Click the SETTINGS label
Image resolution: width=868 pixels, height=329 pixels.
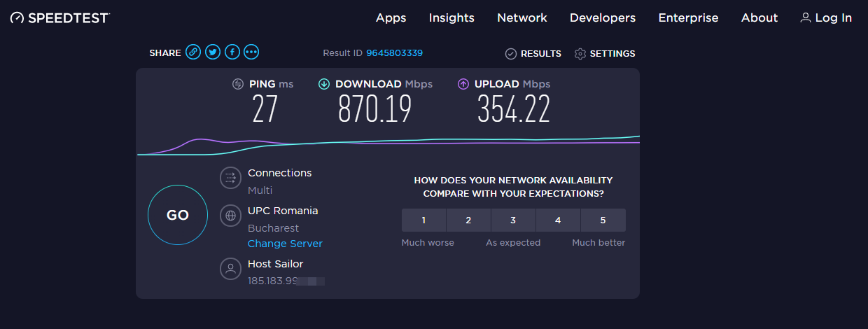(x=612, y=54)
